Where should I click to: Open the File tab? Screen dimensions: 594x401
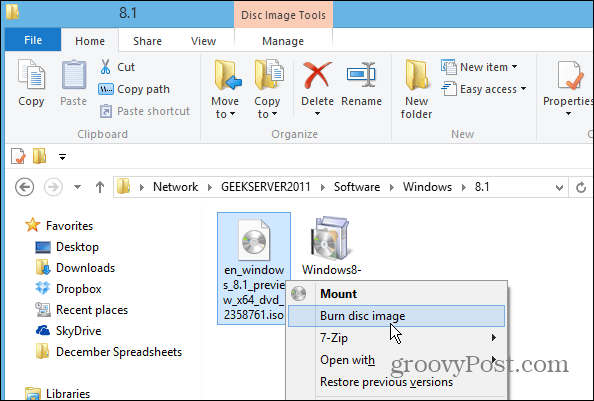click(x=33, y=40)
